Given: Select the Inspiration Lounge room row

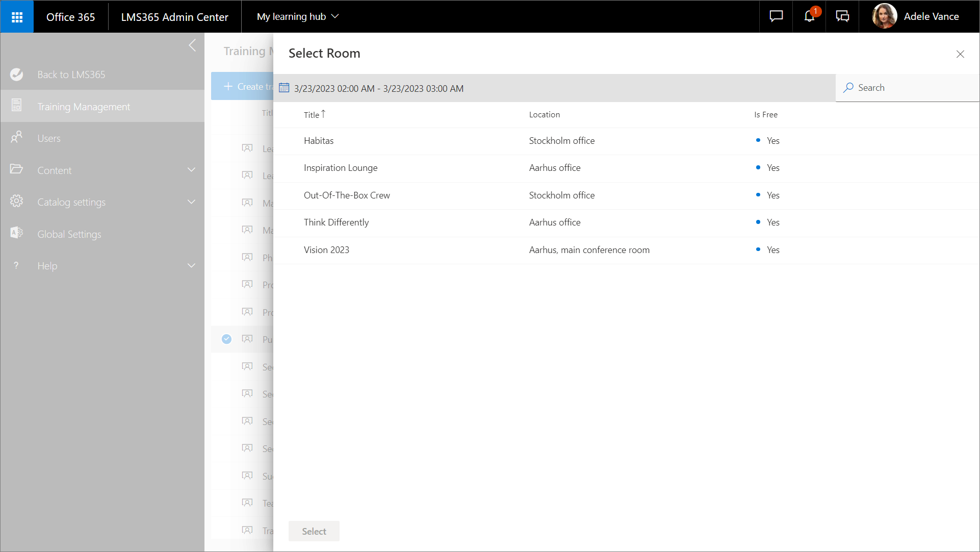Looking at the screenshot, I should point(341,168).
